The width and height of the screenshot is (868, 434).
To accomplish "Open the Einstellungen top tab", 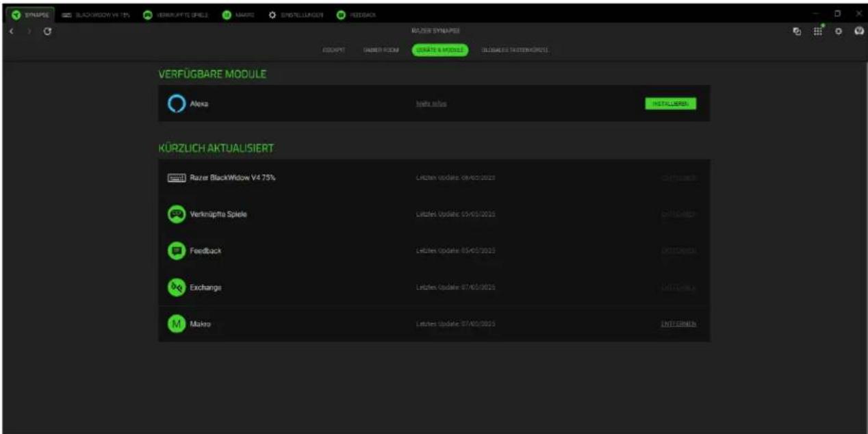I will tap(297, 14).
